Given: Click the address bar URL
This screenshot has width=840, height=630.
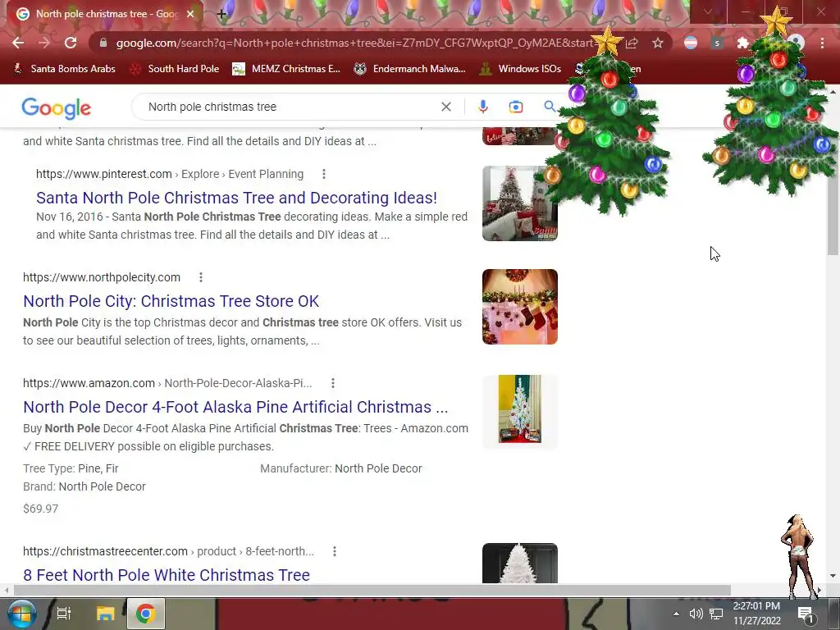Looking at the screenshot, I should 354,43.
